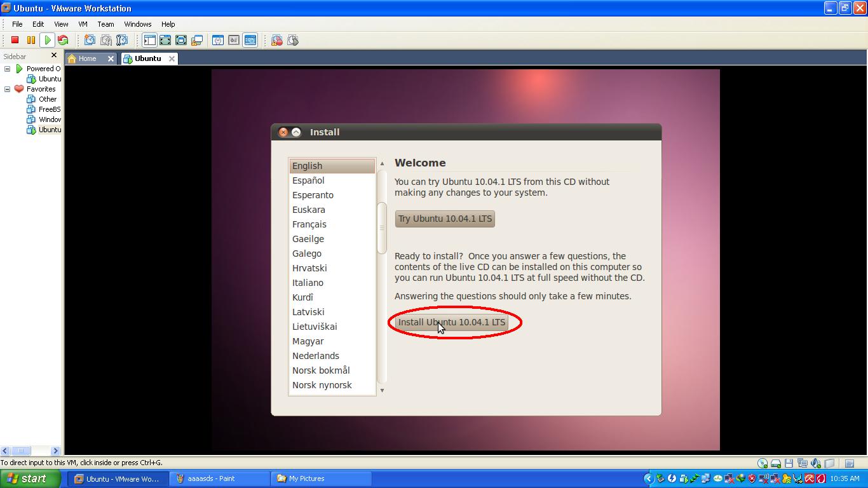Click Install Ubuntu 10.04.1 LTS button
The image size is (868, 488).
coord(451,322)
